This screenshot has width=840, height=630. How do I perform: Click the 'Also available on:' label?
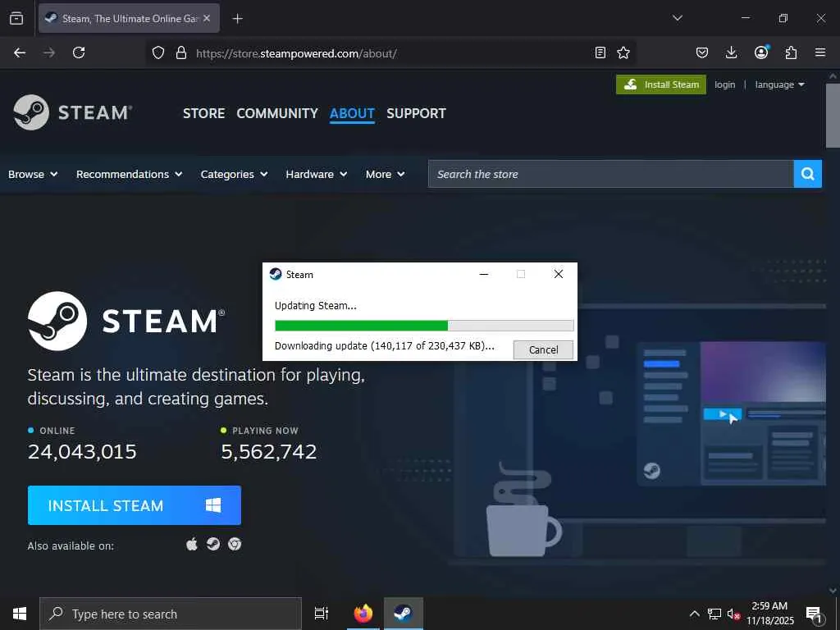pos(71,546)
